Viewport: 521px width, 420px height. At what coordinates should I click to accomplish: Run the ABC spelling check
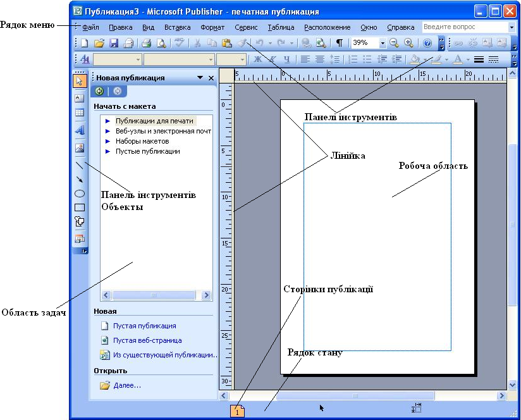click(x=180, y=42)
